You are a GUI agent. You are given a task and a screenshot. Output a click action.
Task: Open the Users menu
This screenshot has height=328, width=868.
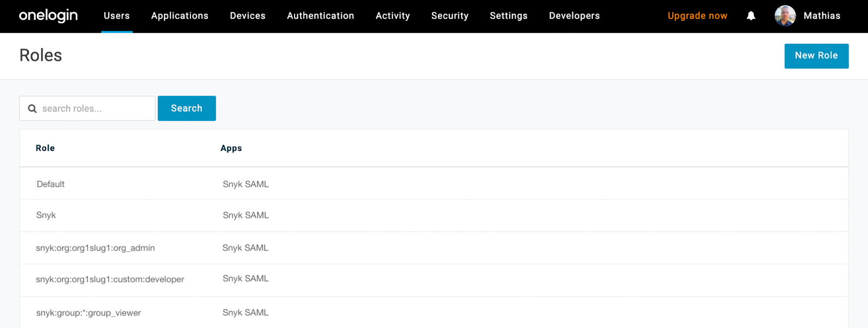pyautogui.click(x=117, y=16)
